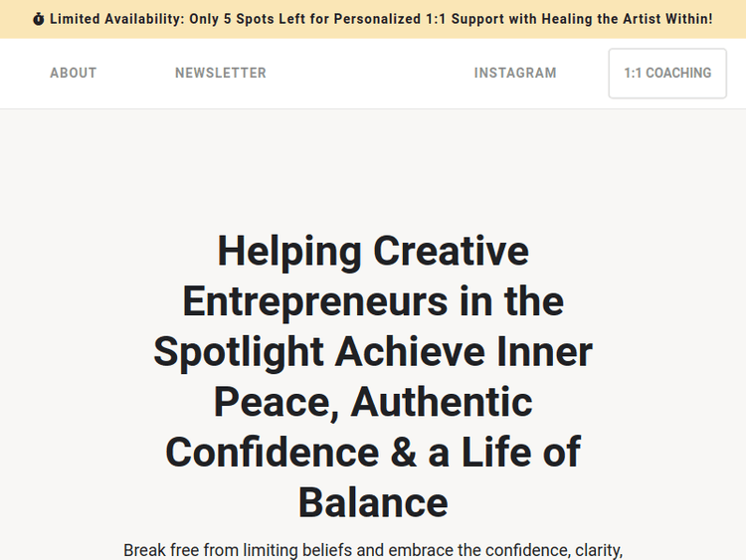Click the "Helping Creative" headline line
The width and height of the screenshot is (746, 560).
[x=373, y=251]
